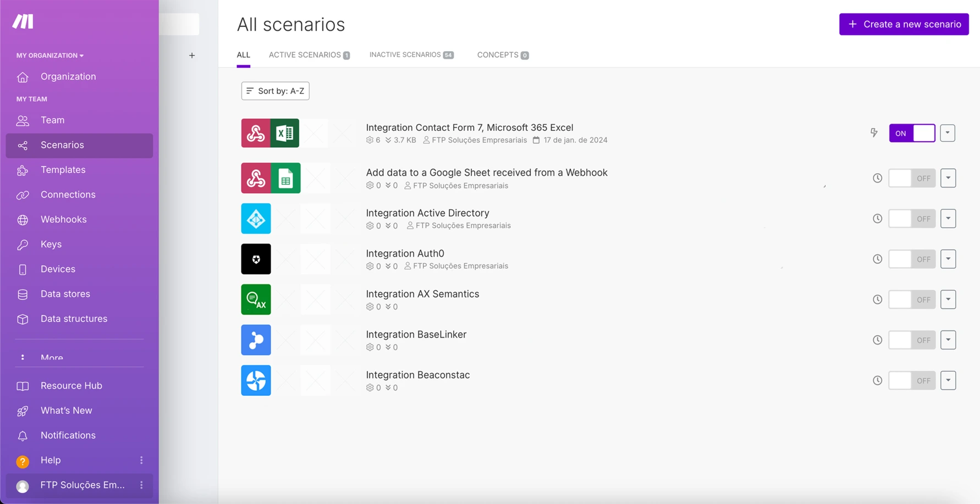Open Sort by: A-Z dropdown

tap(275, 91)
